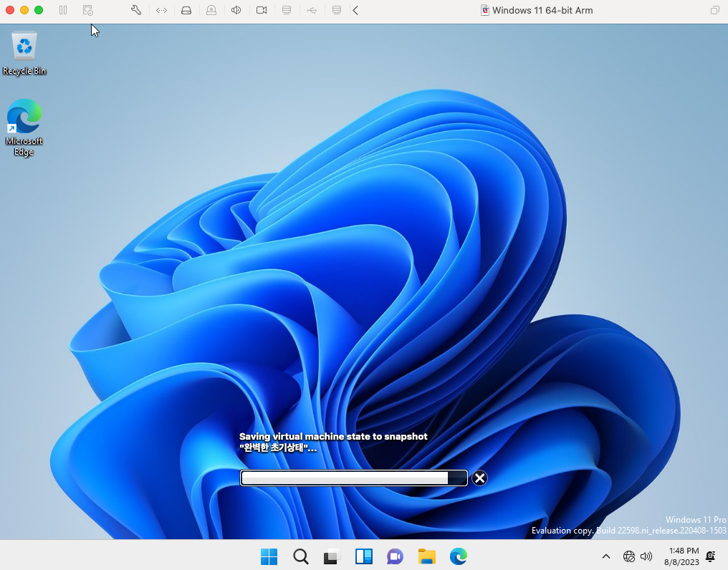Open the Chat app from the taskbar

click(x=395, y=556)
